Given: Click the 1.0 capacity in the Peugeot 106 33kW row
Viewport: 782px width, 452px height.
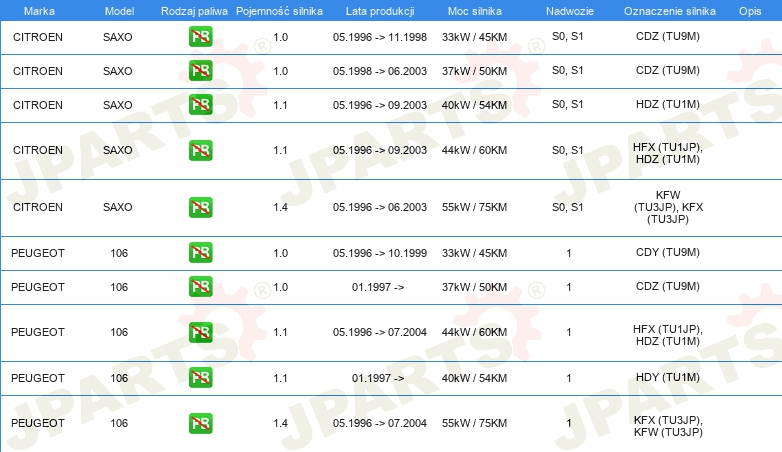Looking at the screenshot, I should pos(280,253).
